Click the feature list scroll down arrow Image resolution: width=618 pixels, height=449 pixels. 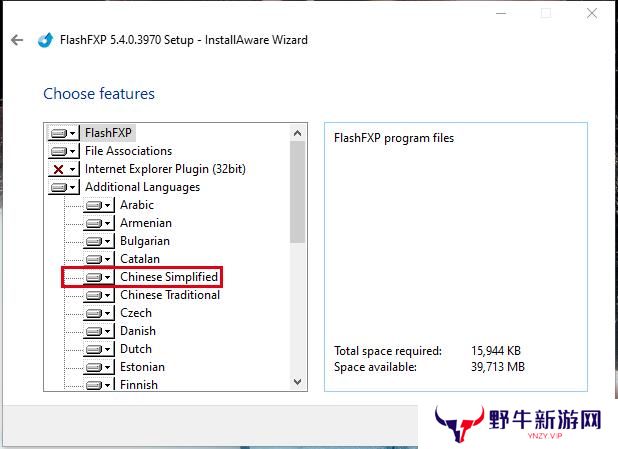point(298,382)
